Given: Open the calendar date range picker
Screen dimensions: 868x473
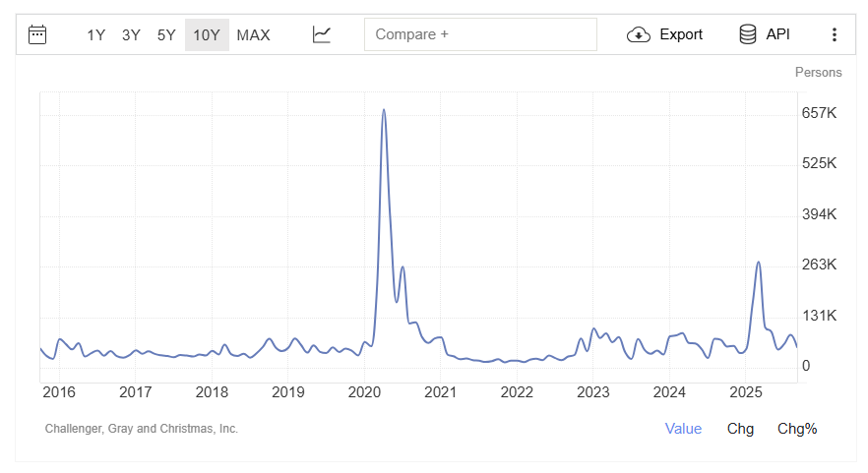Looking at the screenshot, I should pos(38,34).
